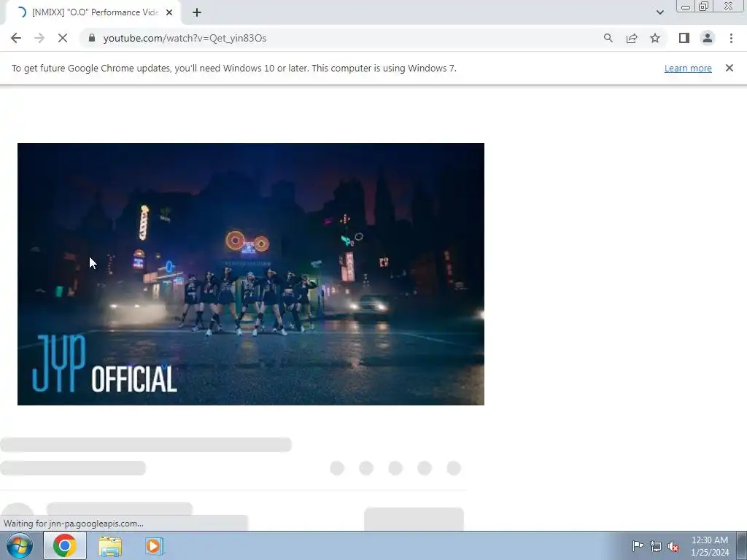Viewport: 747px width, 560px height.
Task: Go back to the previous page
Action: tap(16, 38)
